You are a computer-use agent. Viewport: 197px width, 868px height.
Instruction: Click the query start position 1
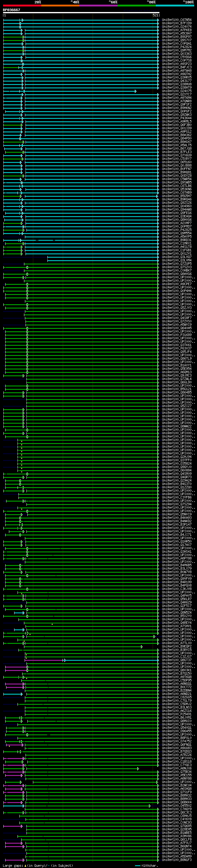4,15
